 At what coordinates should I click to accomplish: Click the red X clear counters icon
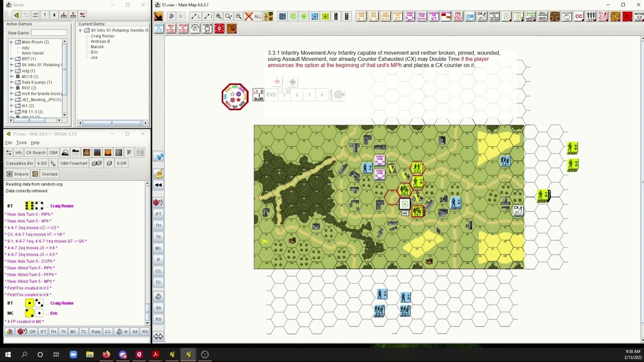pyautogui.click(x=249, y=17)
